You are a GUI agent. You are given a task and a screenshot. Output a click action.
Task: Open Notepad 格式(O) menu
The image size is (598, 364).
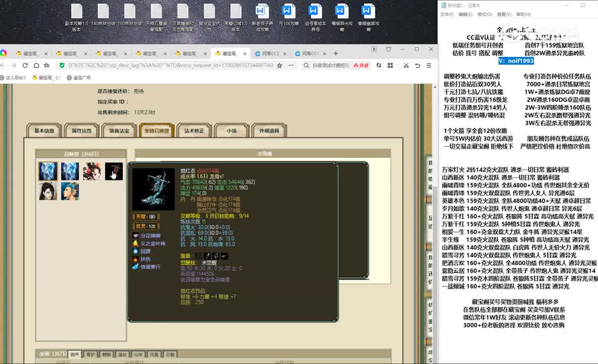point(484,15)
